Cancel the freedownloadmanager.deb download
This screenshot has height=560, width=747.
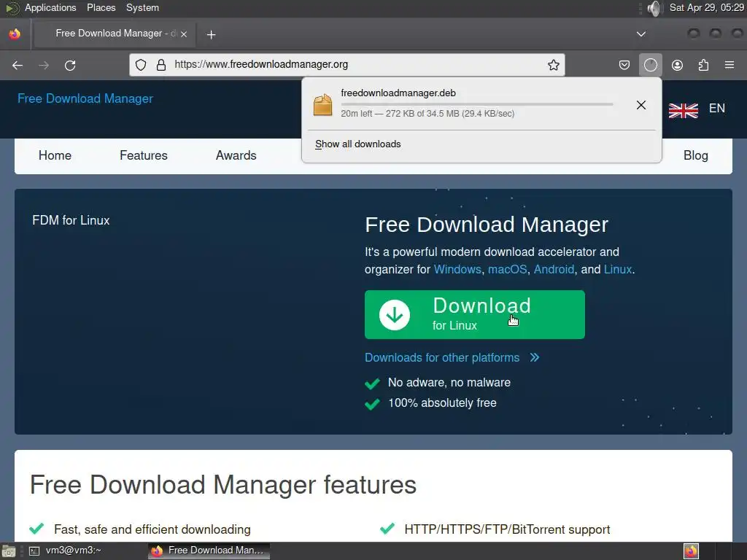[x=641, y=105]
